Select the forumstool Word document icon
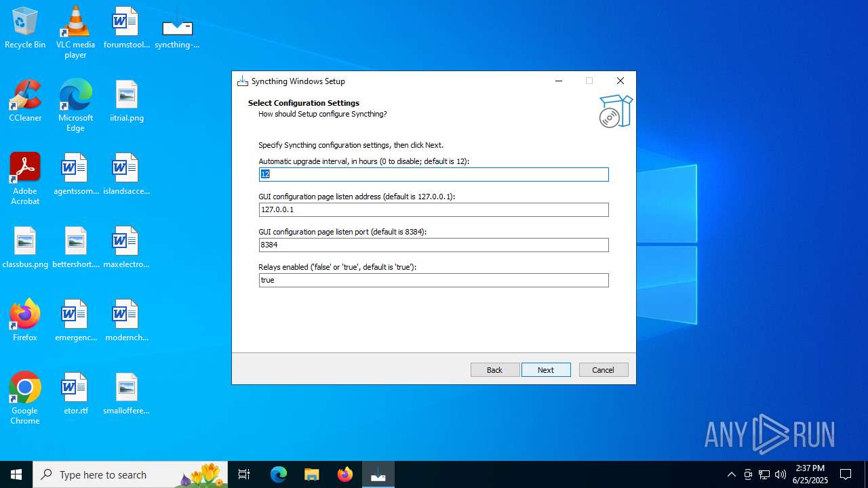Image resolution: width=868 pixels, height=488 pixels. (126, 28)
